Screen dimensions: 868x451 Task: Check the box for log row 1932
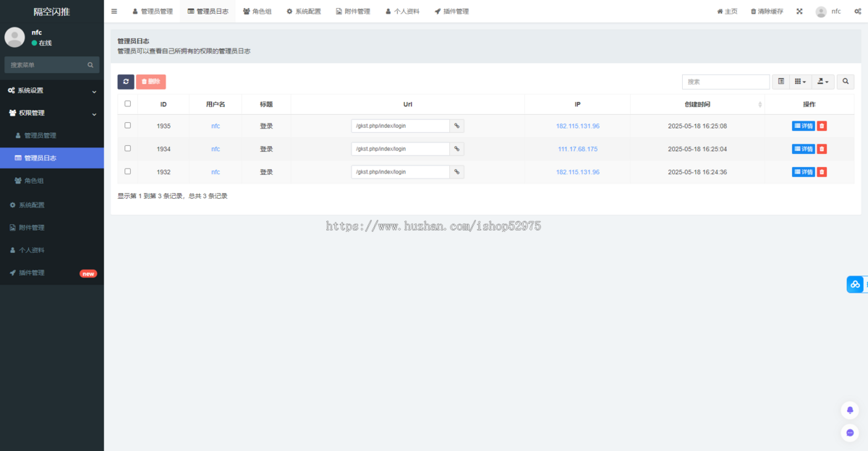tap(128, 172)
